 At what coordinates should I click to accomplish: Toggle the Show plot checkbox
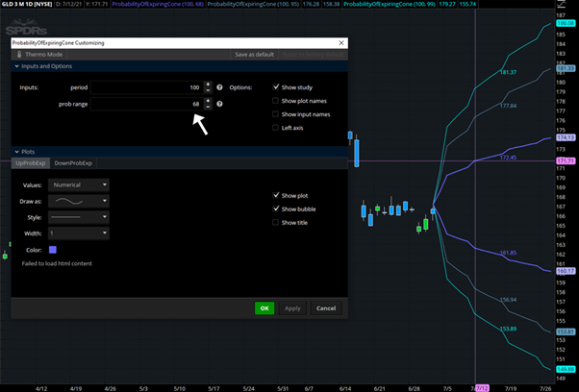(276, 195)
